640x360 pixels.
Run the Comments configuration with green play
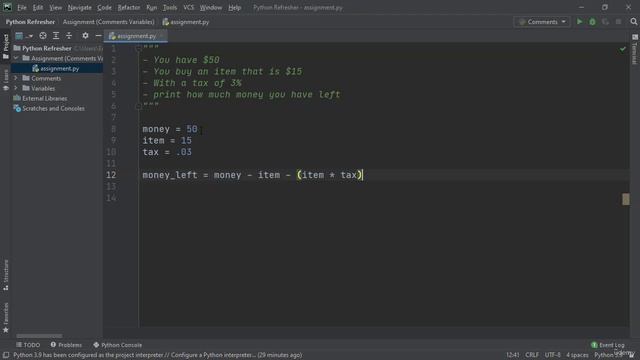point(579,22)
